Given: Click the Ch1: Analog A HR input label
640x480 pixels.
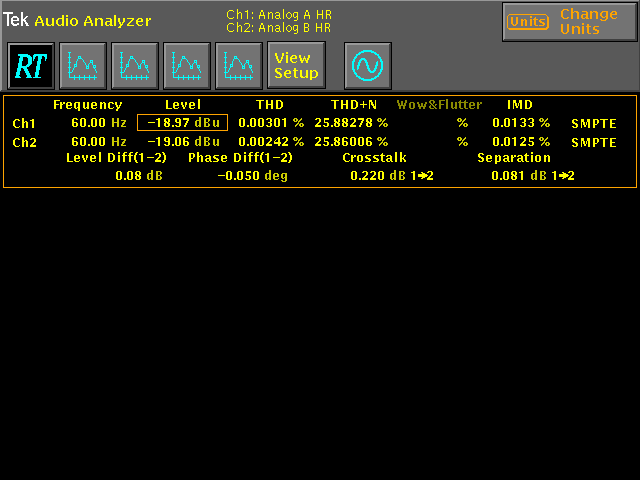Looking at the screenshot, I should pyautogui.click(x=279, y=15).
